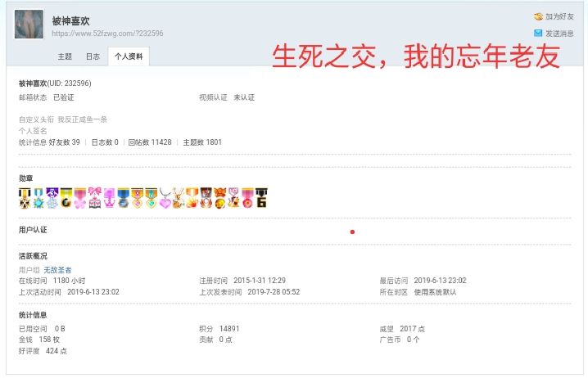588x378 pixels.
Task: Click the 已验证 email status value
Action: point(63,97)
